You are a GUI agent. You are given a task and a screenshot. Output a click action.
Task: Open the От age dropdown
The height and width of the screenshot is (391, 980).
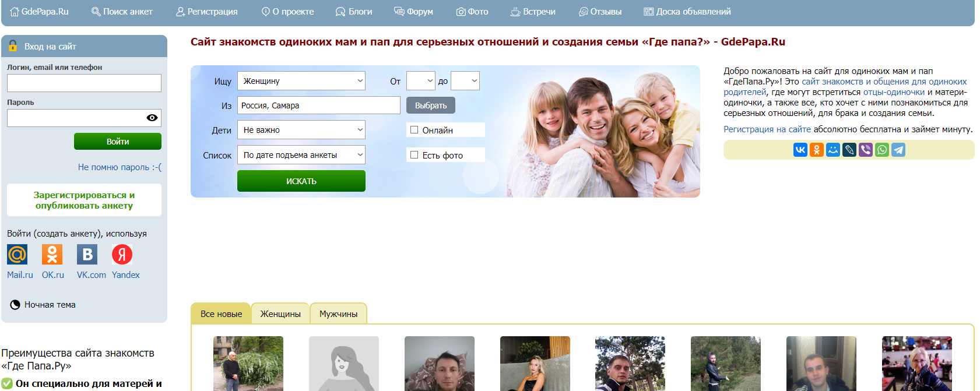click(x=421, y=80)
